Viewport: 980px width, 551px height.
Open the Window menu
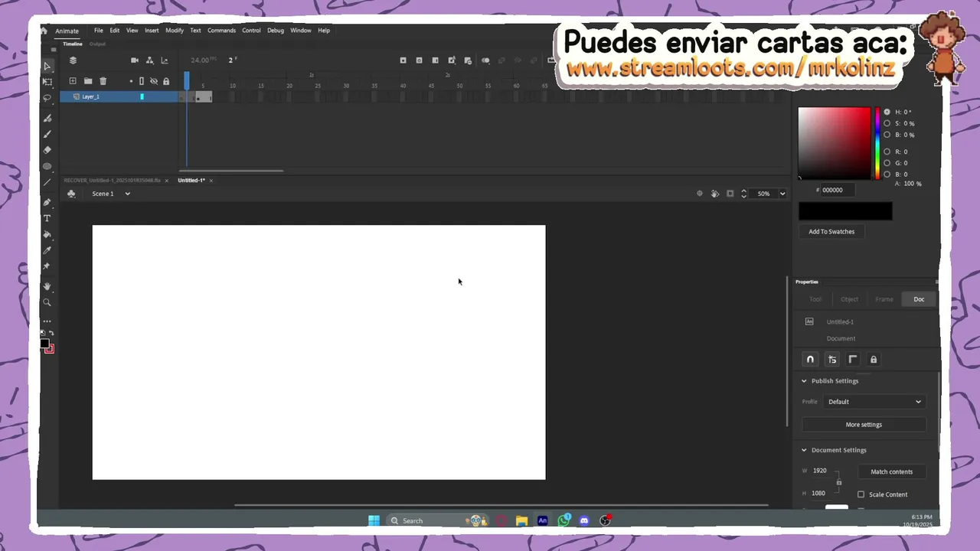(x=301, y=31)
